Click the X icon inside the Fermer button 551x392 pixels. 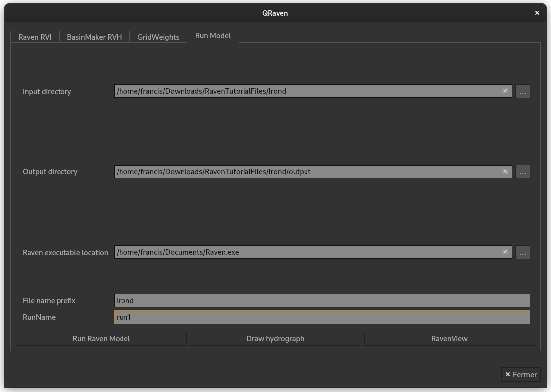click(x=508, y=374)
